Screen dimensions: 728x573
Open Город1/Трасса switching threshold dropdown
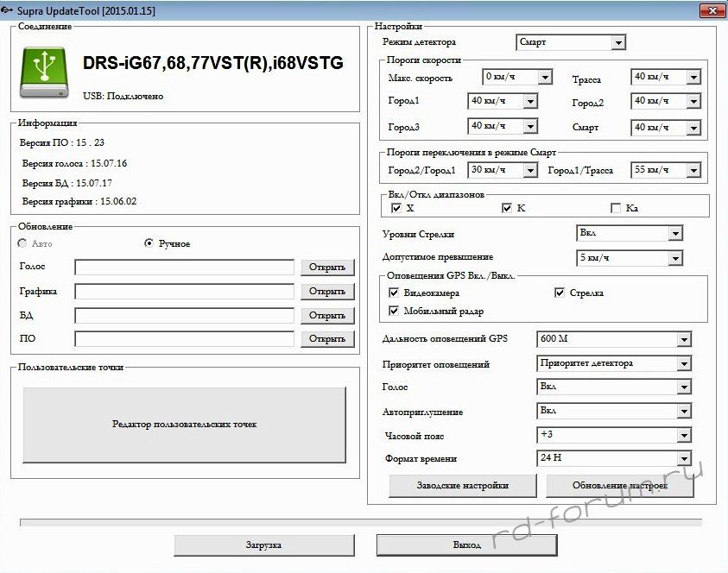click(666, 170)
